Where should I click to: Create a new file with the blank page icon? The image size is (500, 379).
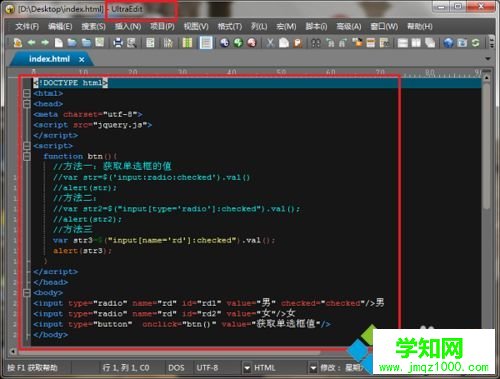pos(59,43)
